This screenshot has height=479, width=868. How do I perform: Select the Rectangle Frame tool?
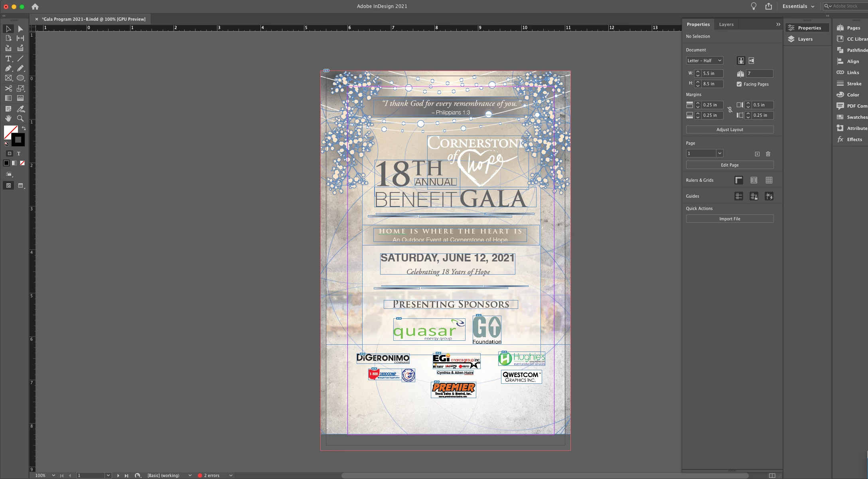coord(8,78)
